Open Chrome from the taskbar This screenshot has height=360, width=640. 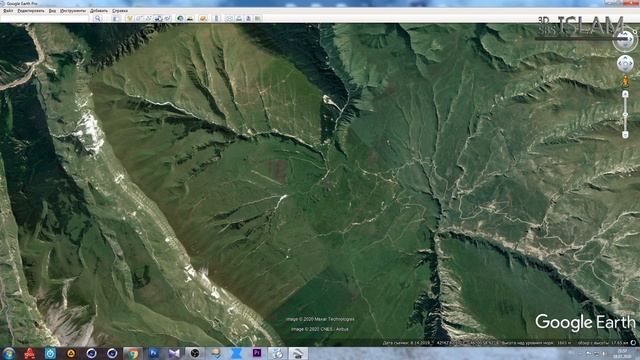(x=132, y=353)
